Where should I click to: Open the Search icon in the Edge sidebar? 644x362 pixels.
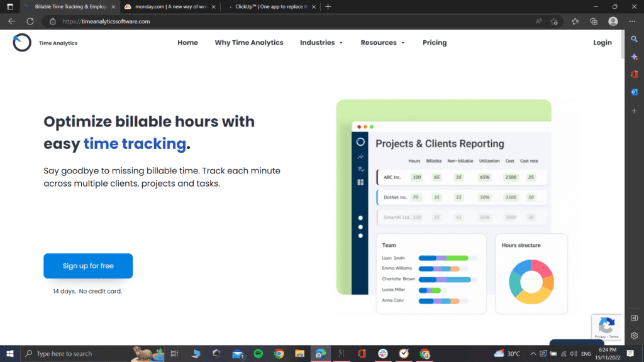[634, 39]
